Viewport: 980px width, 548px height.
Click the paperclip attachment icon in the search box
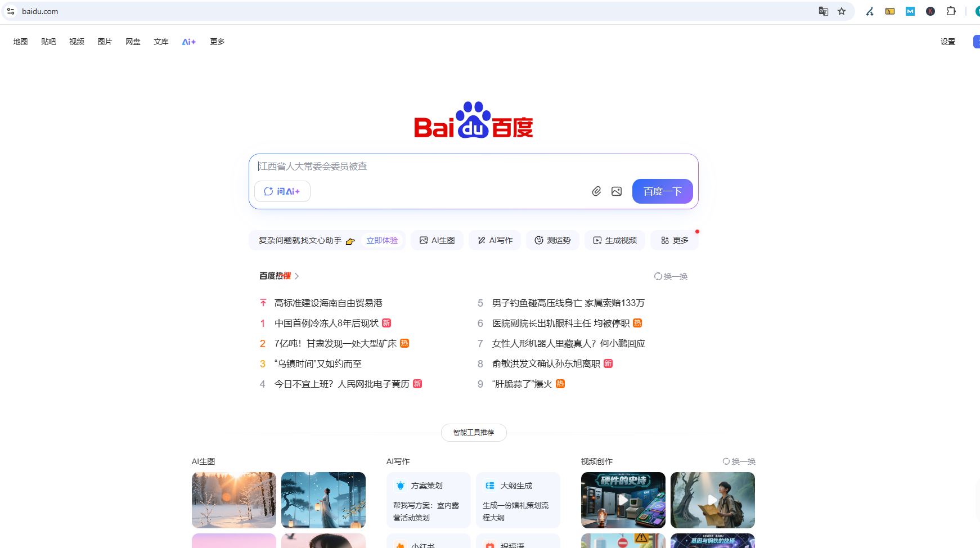pyautogui.click(x=596, y=191)
